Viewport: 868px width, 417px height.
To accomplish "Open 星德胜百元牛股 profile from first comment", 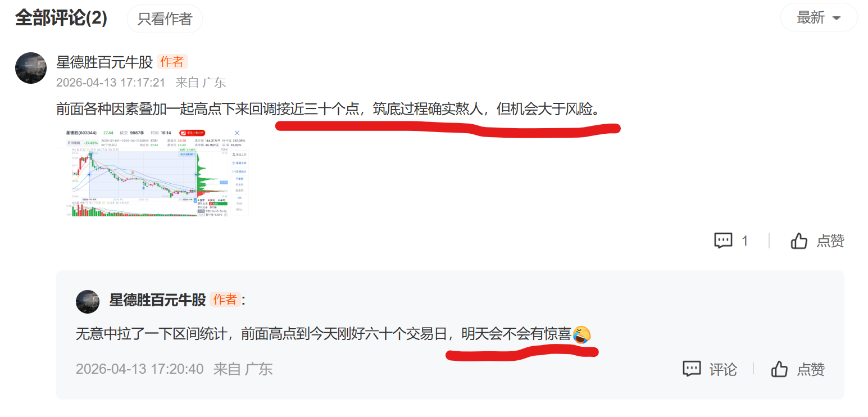I will 104,62.
